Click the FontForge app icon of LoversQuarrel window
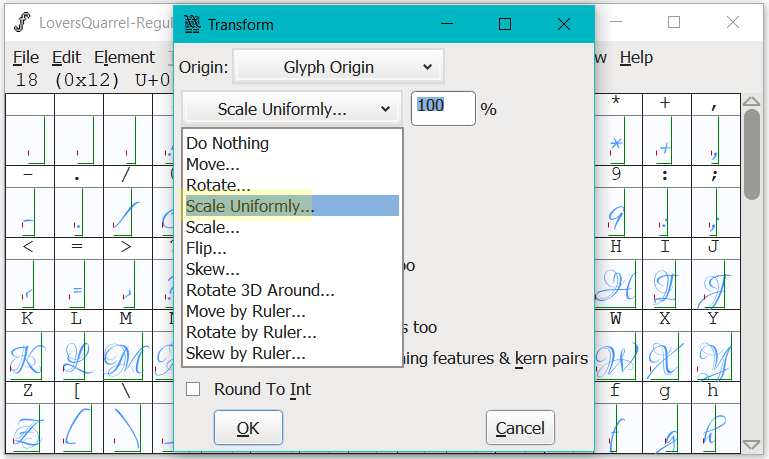 (22, 22)
